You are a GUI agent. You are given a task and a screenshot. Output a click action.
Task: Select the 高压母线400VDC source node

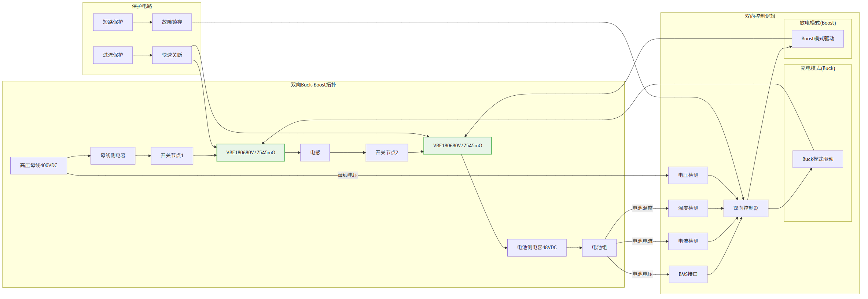point(39,166)
